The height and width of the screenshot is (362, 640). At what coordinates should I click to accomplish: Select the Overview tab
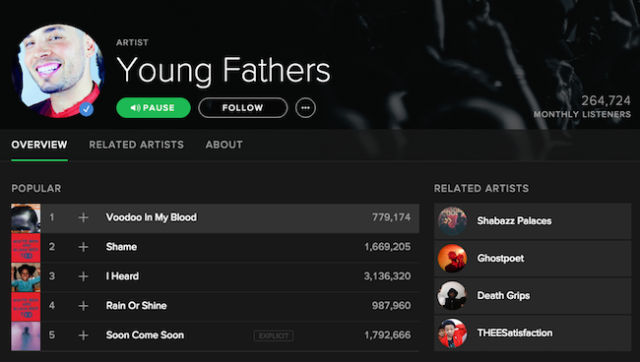[x=39, y=144]
